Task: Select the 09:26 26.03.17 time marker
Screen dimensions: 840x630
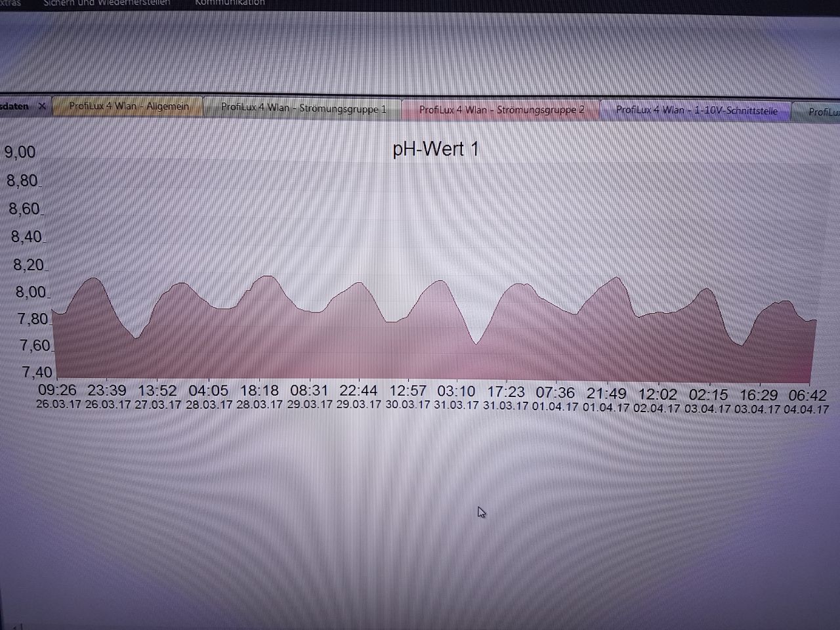Action: (x=58, y=397)
